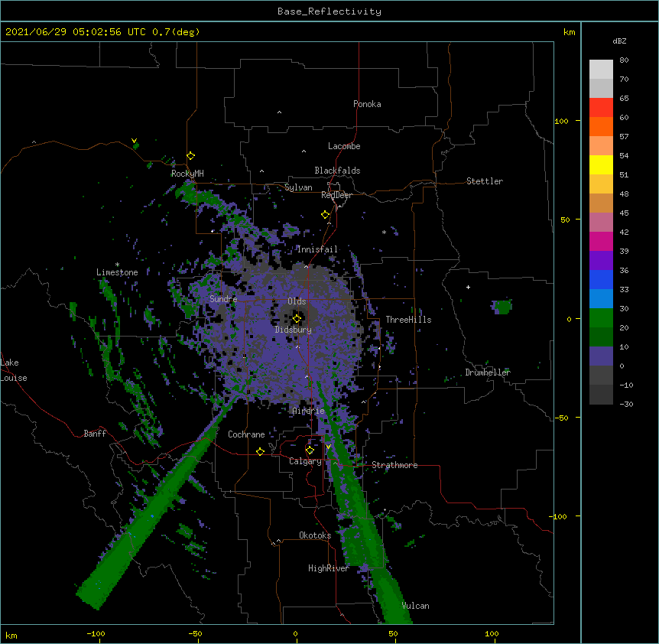The width and height of the screenshot is (659, 644).
Task: Click the legend value 80
Action: pos(624,60)
